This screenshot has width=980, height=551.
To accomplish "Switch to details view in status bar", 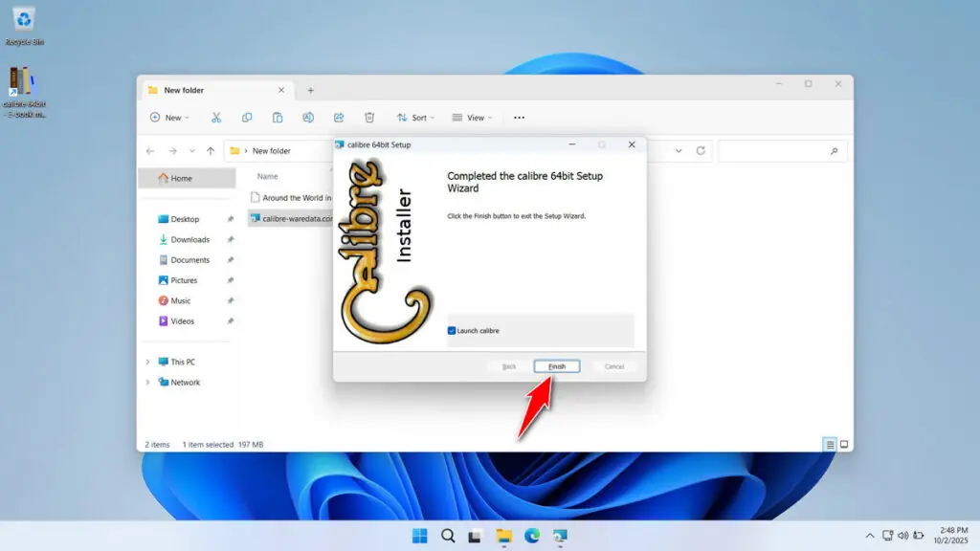I will (x=830, y=445).
